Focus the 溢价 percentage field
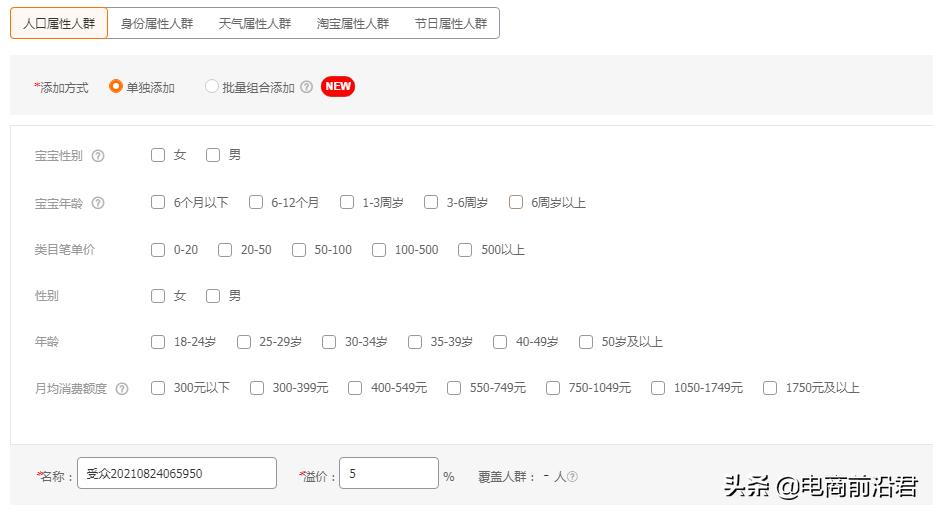 click(389, 473)
